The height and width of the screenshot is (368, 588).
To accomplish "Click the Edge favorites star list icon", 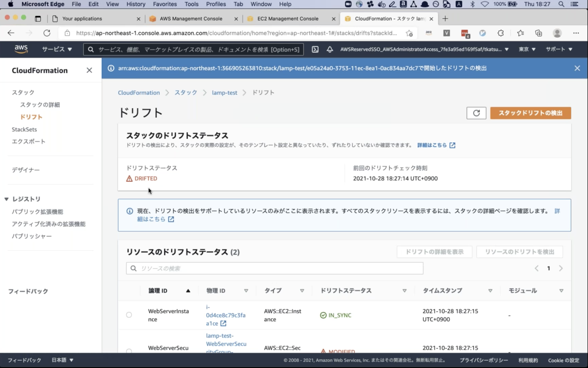I will (x=520, y=33).
